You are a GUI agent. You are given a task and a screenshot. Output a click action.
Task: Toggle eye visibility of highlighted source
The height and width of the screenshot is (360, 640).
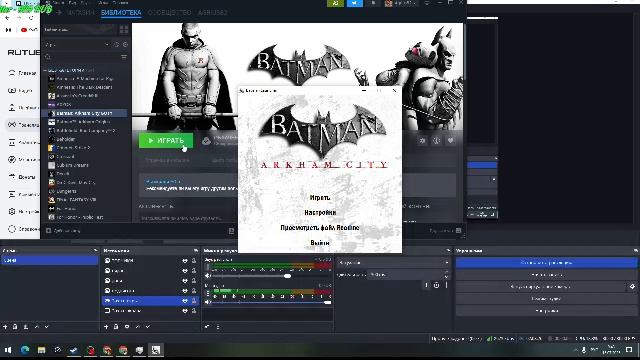[185, 300]
